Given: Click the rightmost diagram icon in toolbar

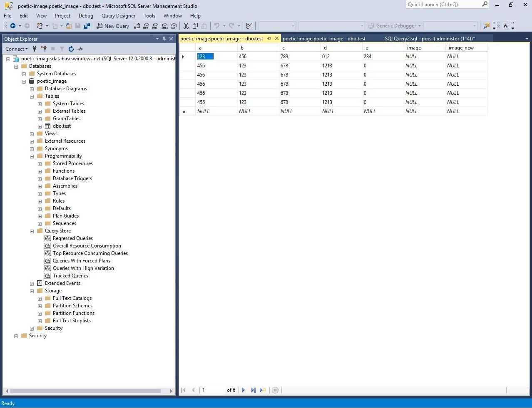Looking at the screenshot, I should coord(505,26).
